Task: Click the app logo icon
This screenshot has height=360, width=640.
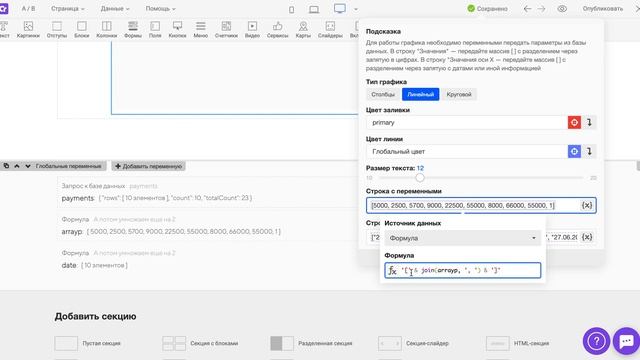Action: 4,9
